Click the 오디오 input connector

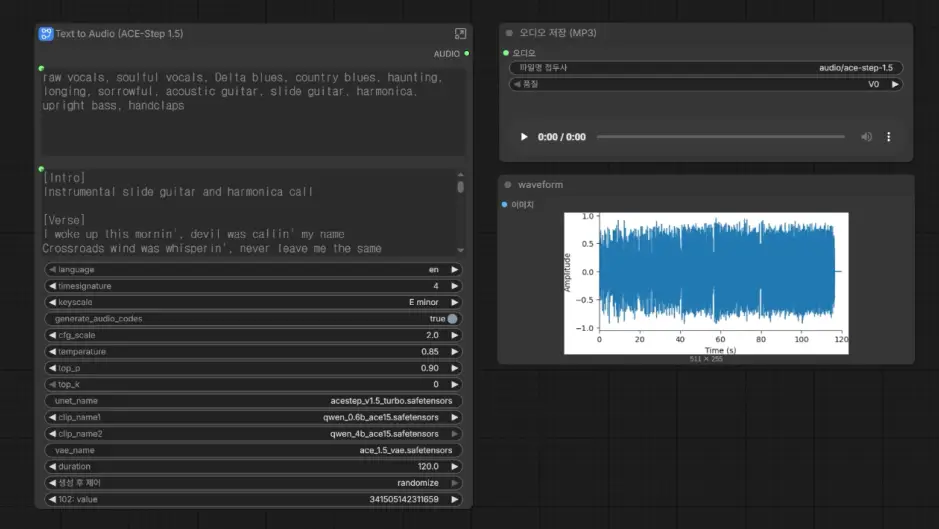[x=506, y=53]
